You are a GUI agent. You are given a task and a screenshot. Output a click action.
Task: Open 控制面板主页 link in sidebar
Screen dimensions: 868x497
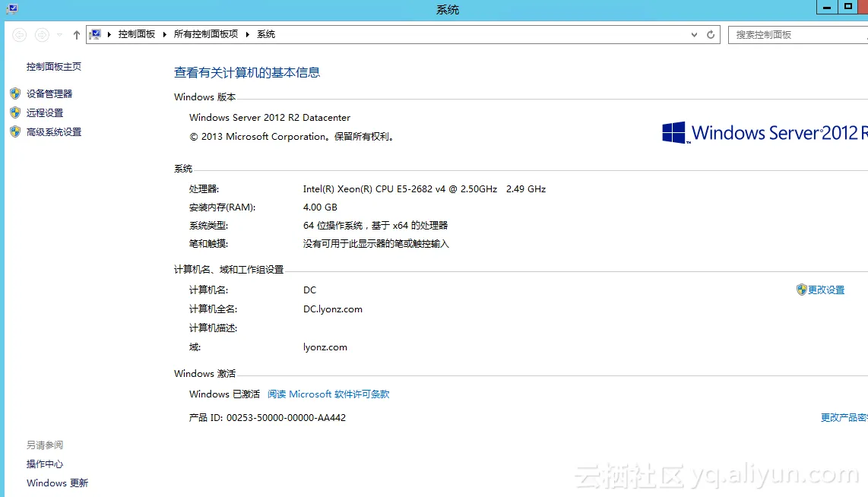pyautogui.click(x=54, y=67)
